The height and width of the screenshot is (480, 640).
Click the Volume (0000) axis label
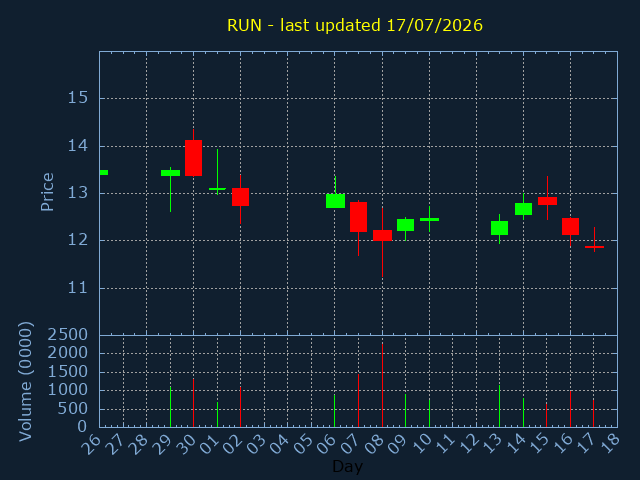(25, 382)
